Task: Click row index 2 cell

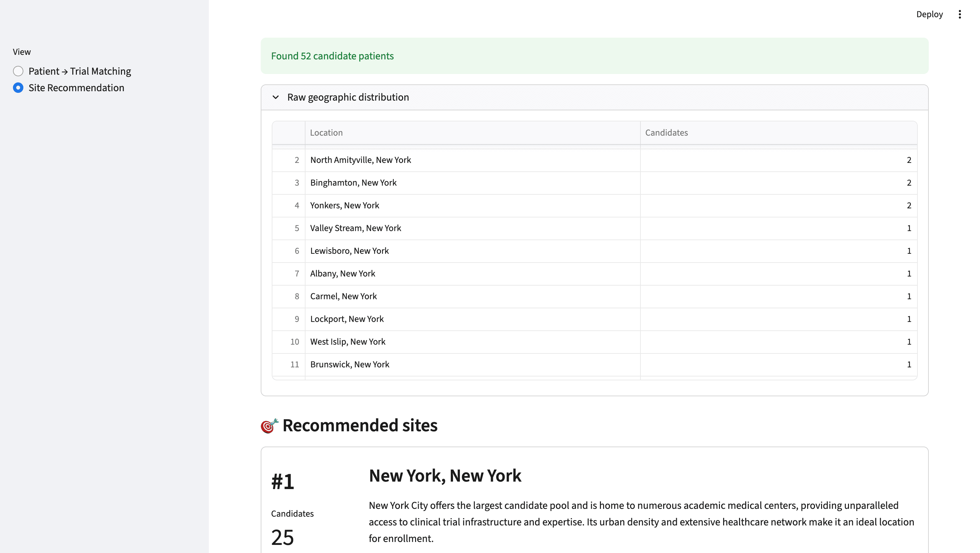Action: pos(288,160)
